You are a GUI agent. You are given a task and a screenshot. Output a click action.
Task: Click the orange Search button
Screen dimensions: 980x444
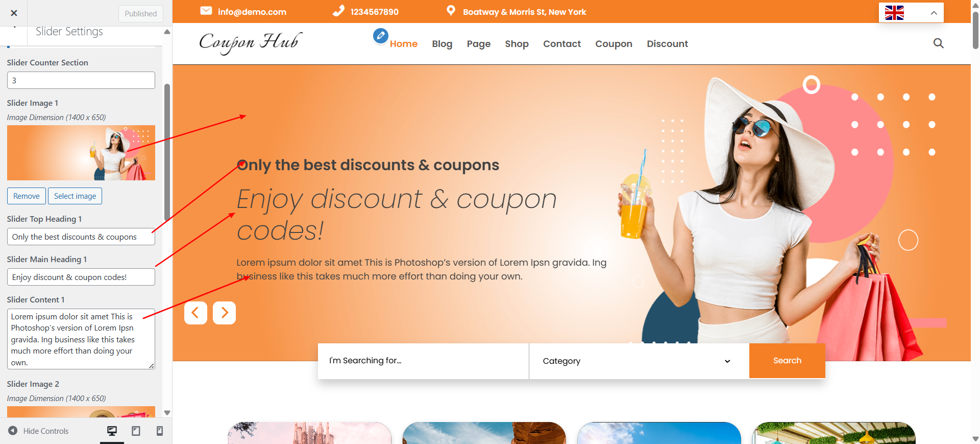coord(787,361)
